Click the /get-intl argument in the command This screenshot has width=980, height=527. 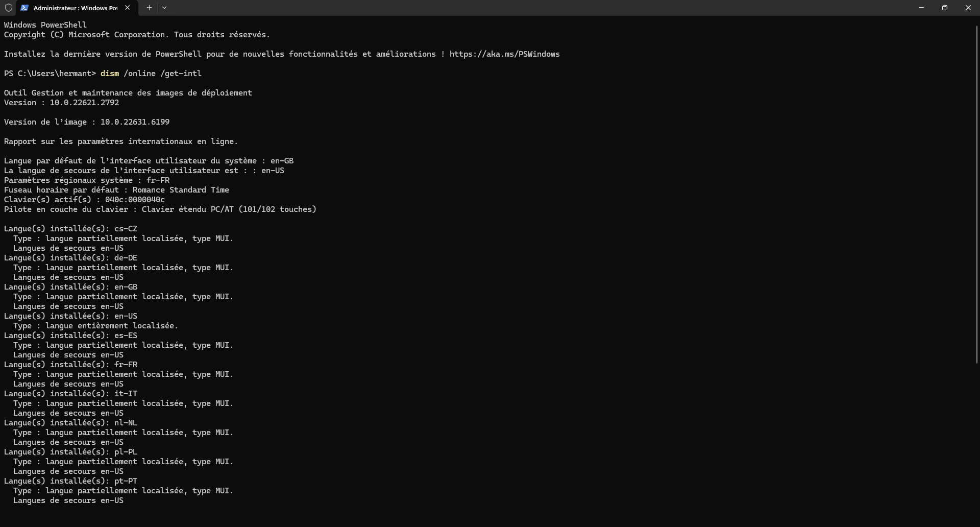tap(181, 74)
